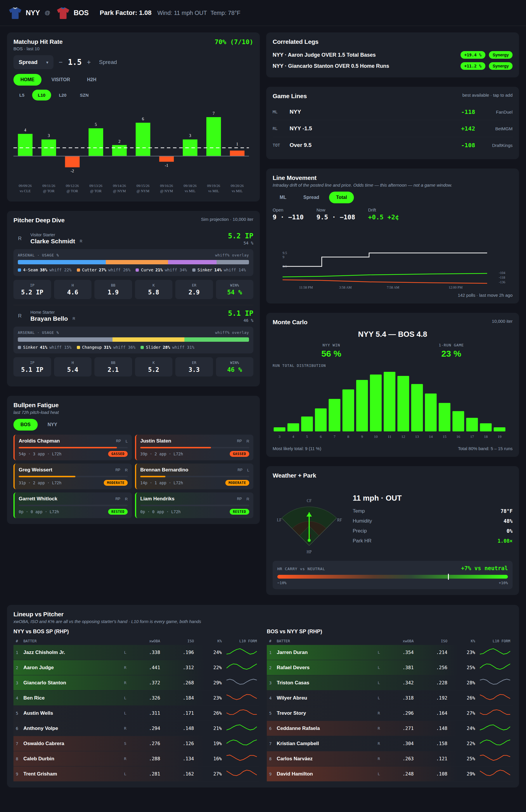Screen dimensions: 526x812
Task: Switch to the VISITOR split tab
Action: coord(61,79)
